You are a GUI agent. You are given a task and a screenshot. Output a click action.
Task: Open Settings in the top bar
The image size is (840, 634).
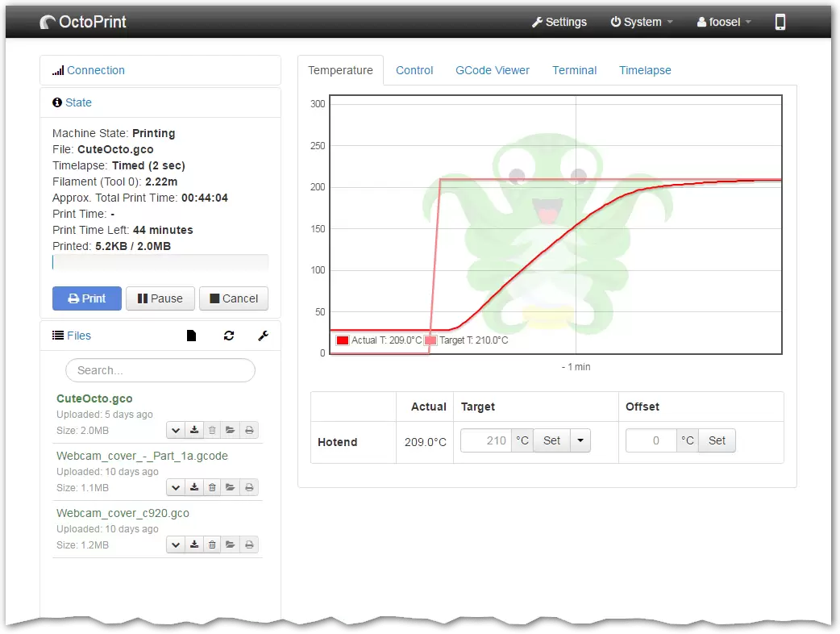[559, 22]
